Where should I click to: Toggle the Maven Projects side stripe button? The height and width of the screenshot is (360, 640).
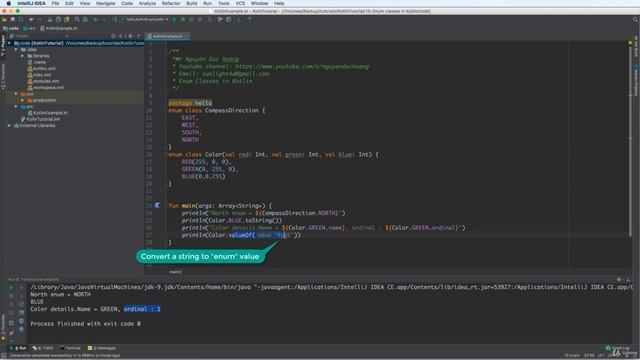pos(636,81)
